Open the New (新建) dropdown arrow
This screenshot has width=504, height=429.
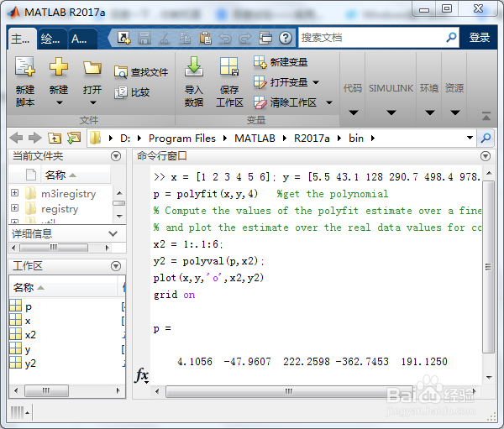[59, 102]
